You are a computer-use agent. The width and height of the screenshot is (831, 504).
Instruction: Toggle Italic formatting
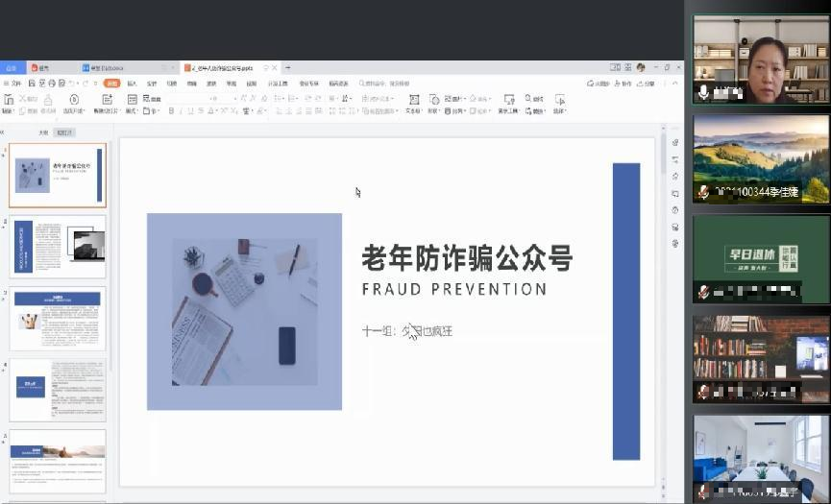click(182, 111)
